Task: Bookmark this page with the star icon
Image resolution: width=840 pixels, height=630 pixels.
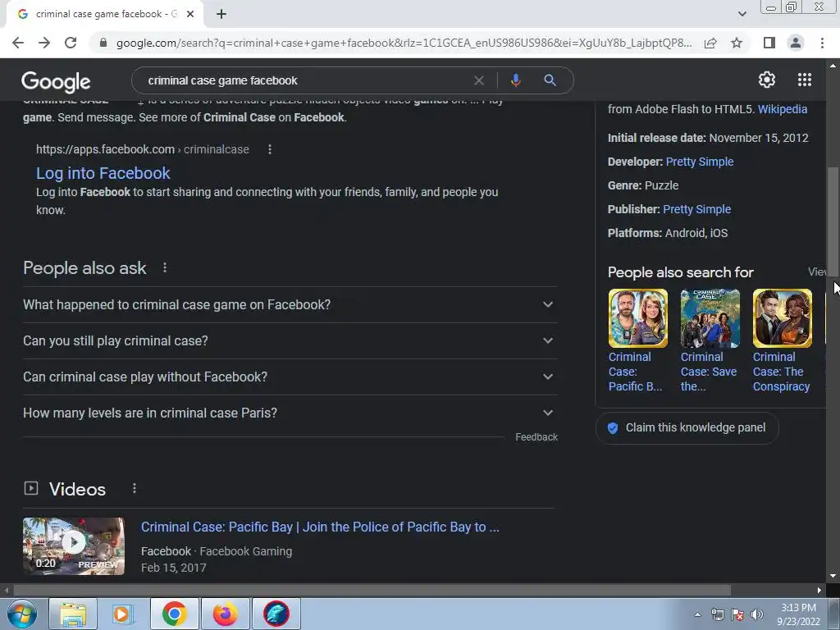Action: point(737,43)
